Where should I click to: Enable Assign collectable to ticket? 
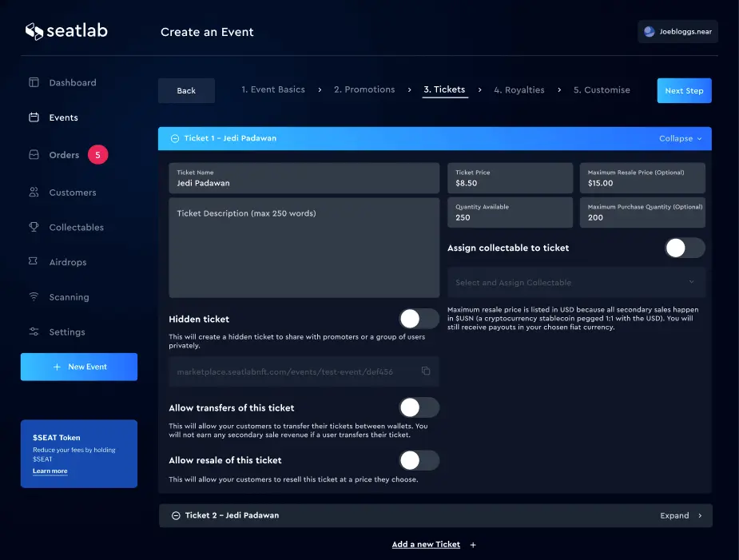(x=685, y=248)
